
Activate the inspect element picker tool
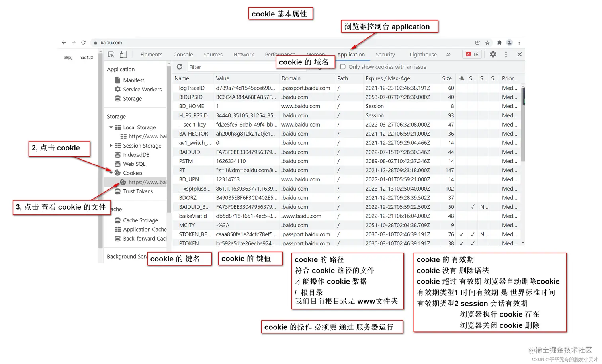[x=111, y=55]
